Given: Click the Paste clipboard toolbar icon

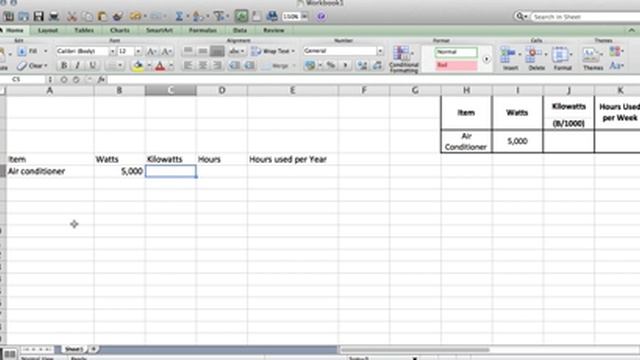Looking at the screenshot, I should pos(102,16).
